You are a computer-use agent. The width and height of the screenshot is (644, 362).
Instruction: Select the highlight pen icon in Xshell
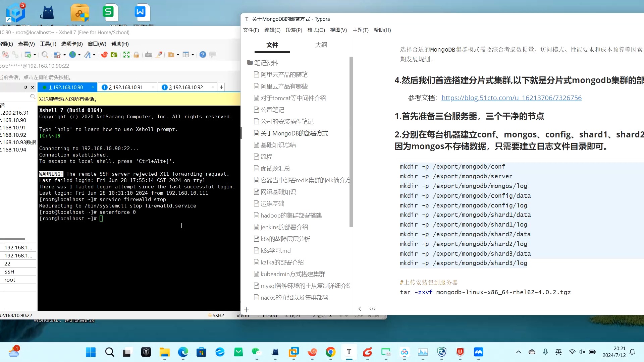tap(159, 54)
